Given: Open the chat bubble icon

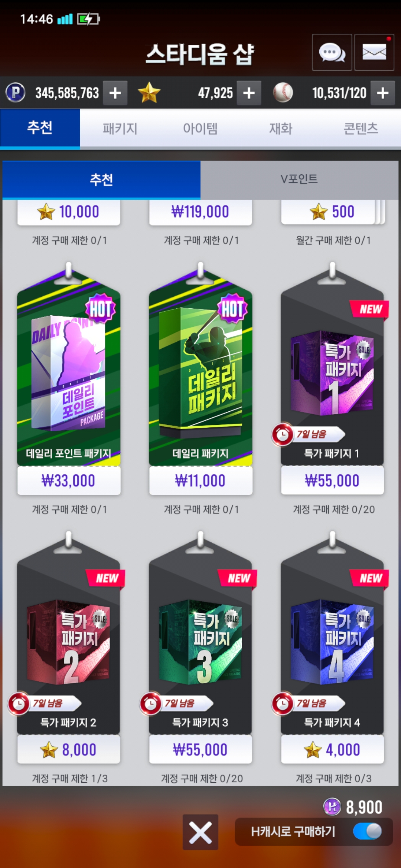Looking at the screenshot, I should 332,52.
